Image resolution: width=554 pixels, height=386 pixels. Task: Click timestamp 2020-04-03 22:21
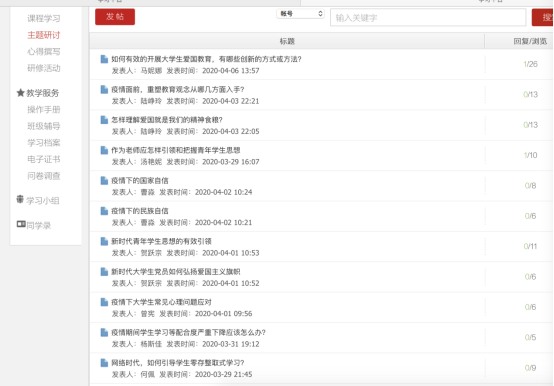coord(231,101)
